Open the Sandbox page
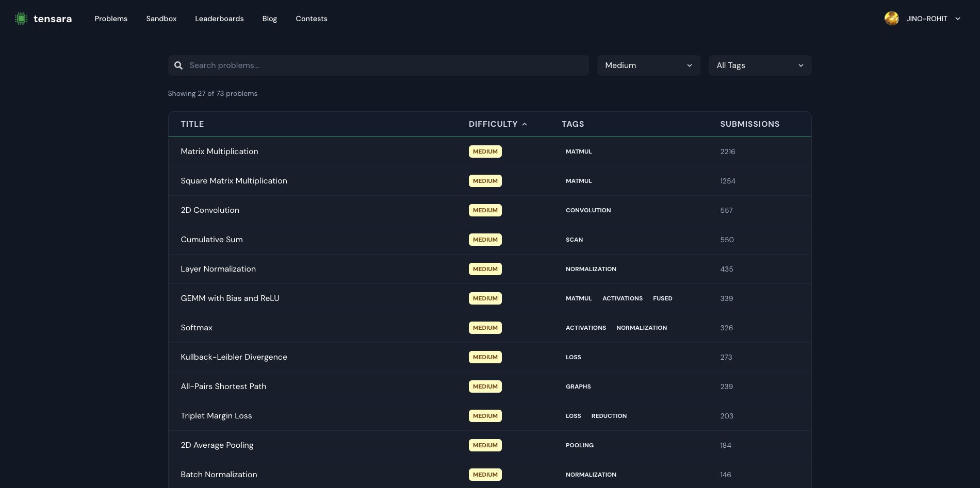The image size is (980, 488). (x=161, y=19)
